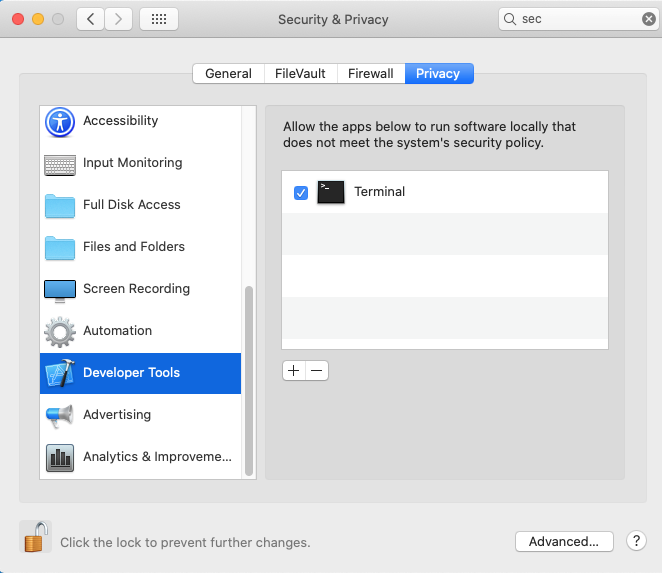Click the Full Disk Access folder icon
The image size is (662, 573).
(x=60, y=206)
